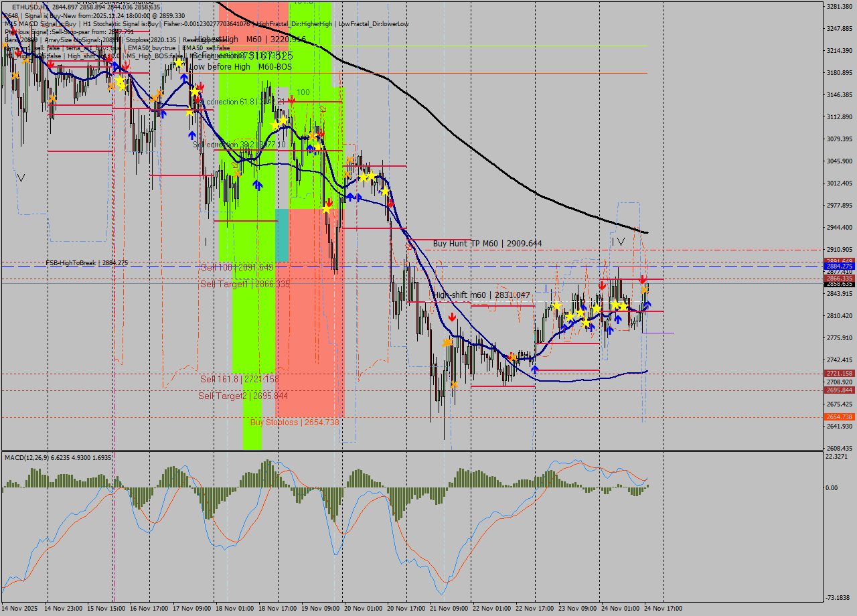Select the orange cross marker near Sell Target2 line
Viewport: 857px width, 616px height.
tap(455, 384)
